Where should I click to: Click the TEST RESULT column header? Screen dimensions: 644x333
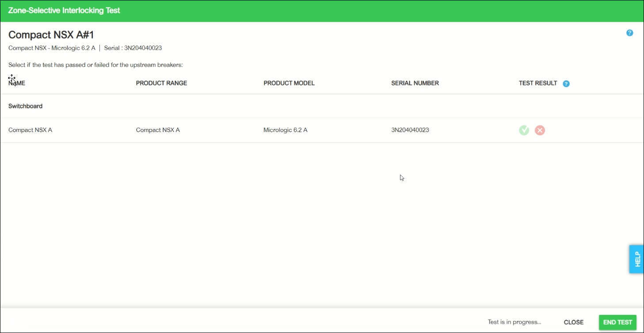coord(538,83)
